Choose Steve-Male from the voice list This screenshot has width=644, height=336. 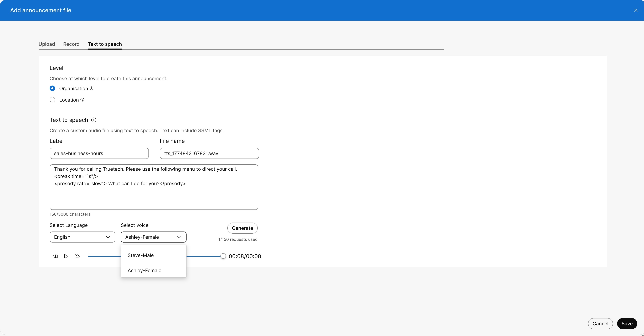141,255
